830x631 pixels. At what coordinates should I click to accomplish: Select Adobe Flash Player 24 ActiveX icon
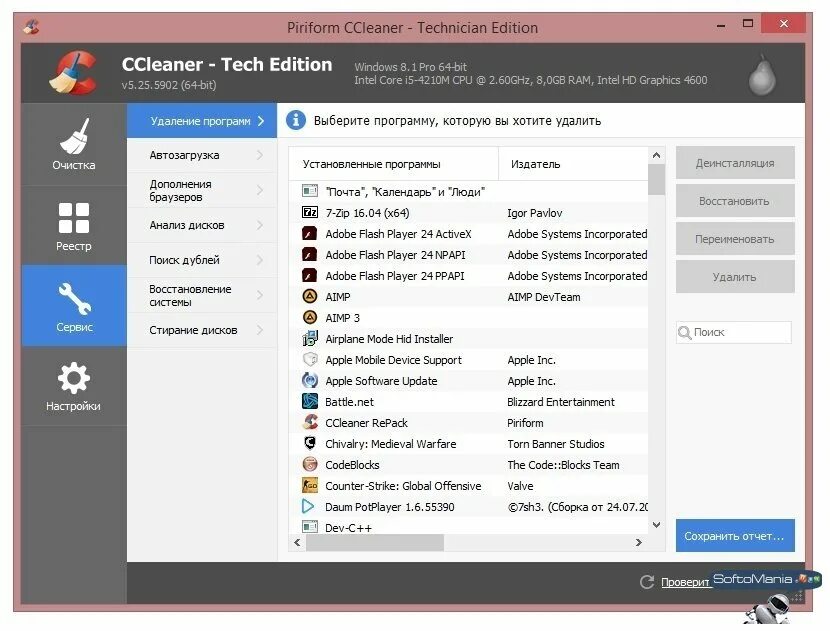tap(310, 233)
